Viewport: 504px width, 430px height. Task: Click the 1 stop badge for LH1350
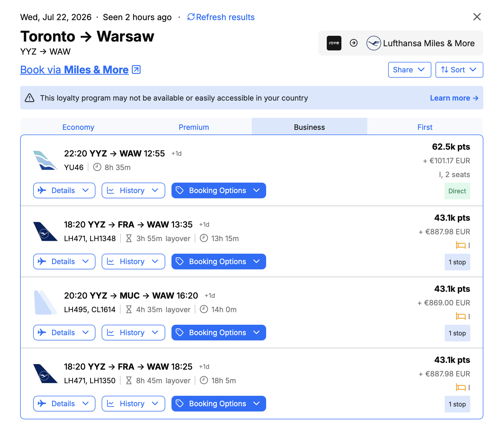click(457, 404)
